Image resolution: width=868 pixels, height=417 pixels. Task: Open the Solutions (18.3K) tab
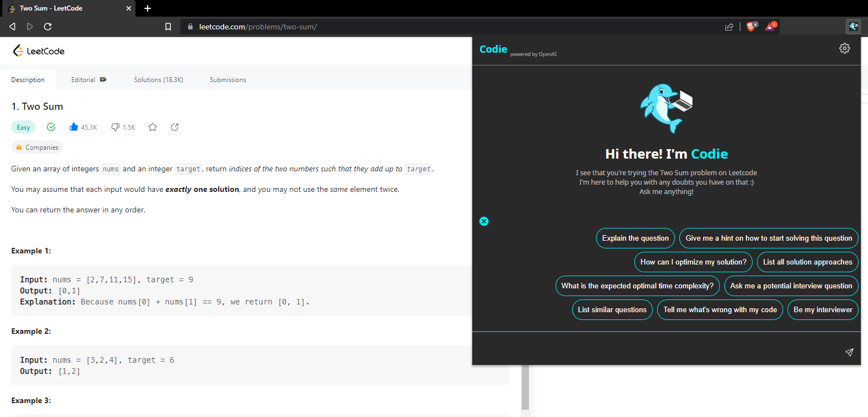point(158,80)
